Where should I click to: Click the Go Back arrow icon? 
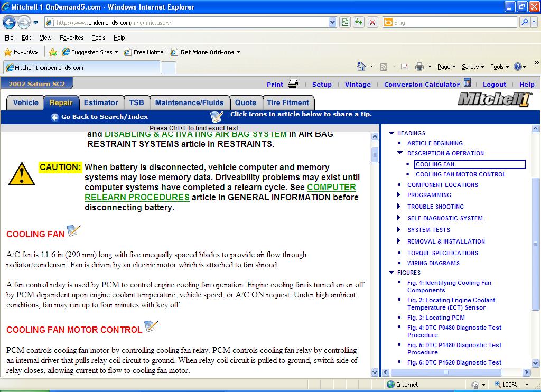click(x=54, y=117)
